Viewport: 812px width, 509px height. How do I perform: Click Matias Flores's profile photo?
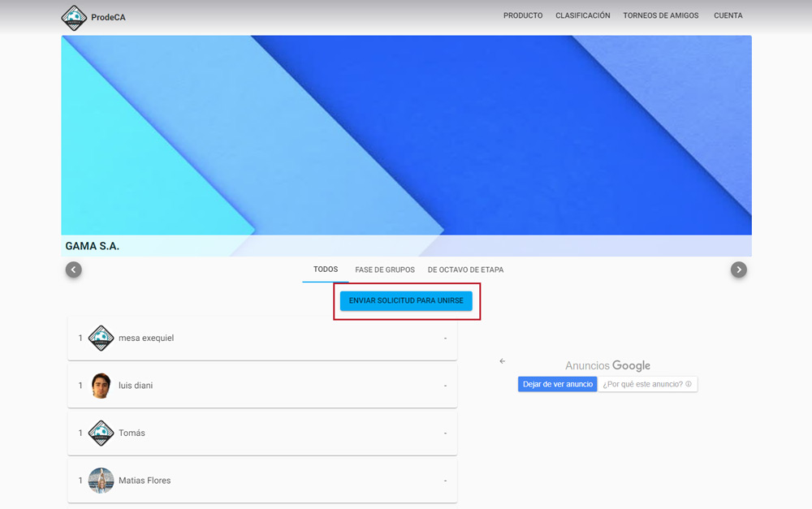tap(101, 481)
